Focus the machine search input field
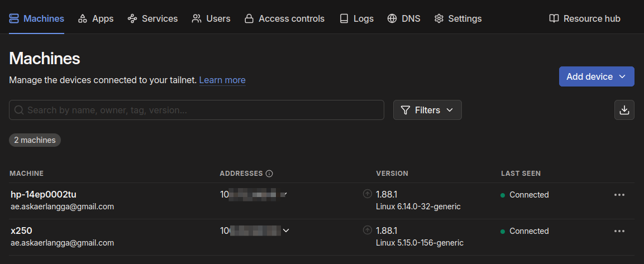 (x=201, y=110)
